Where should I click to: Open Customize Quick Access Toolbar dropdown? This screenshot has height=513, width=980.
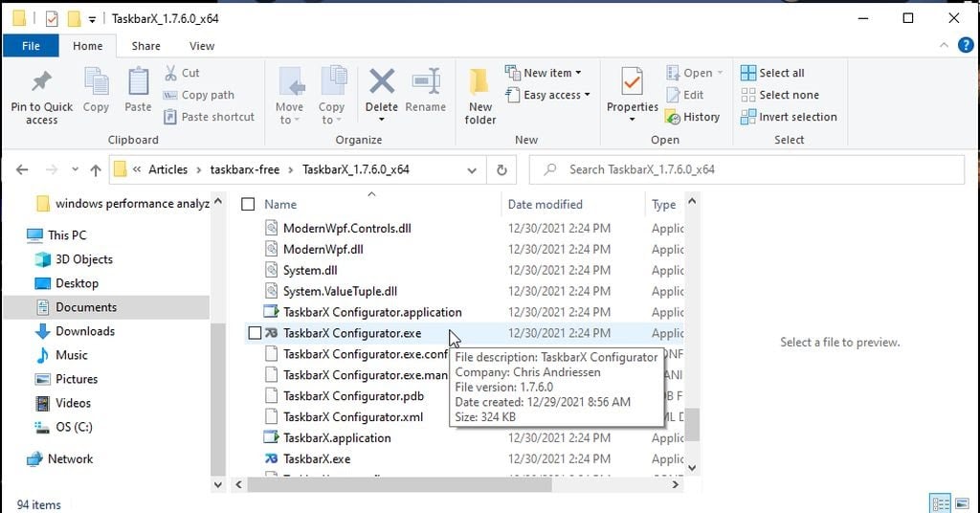click(92, 19)
